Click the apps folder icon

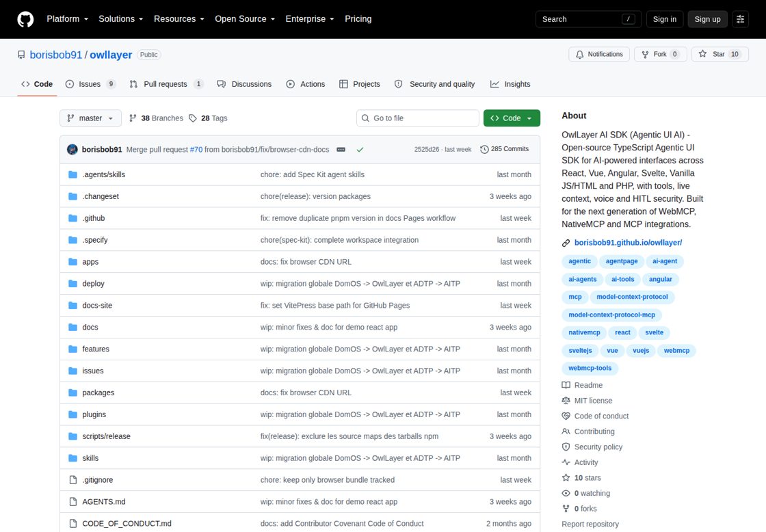click(x=72, y=262)
